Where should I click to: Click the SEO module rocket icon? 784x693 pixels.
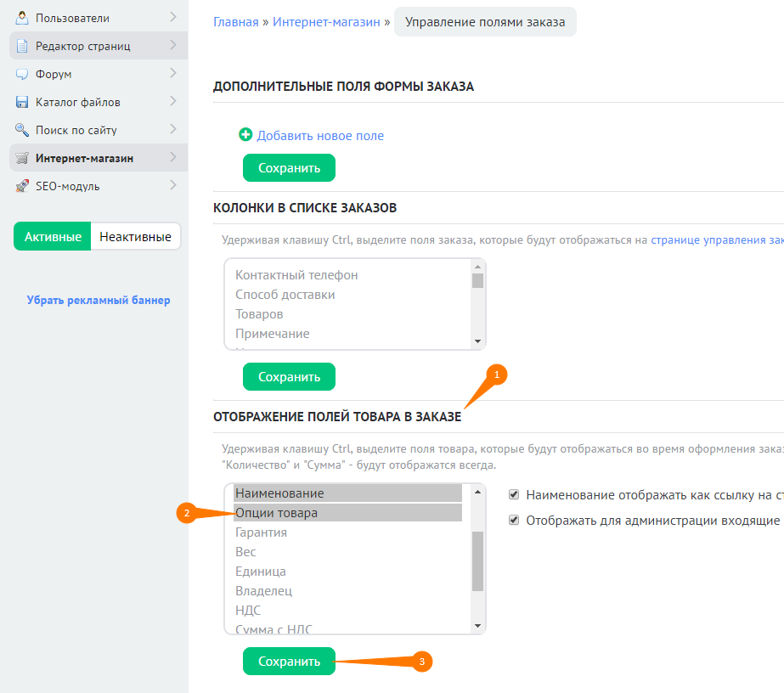[x=22, y=186]
